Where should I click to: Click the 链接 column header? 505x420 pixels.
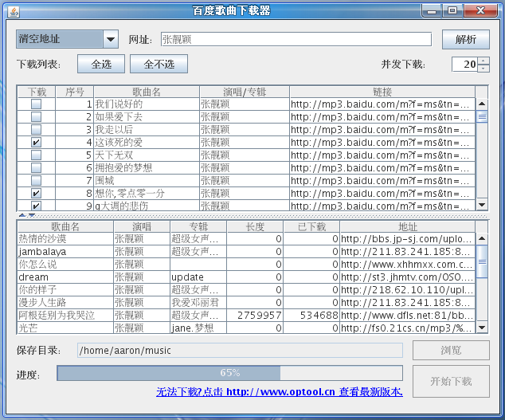click(x=382, y=92)
